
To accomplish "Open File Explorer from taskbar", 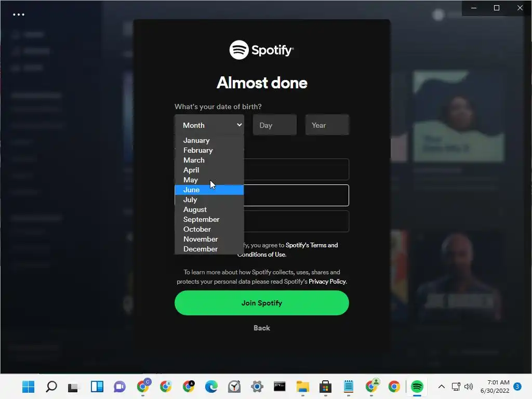I will (303, 387).
